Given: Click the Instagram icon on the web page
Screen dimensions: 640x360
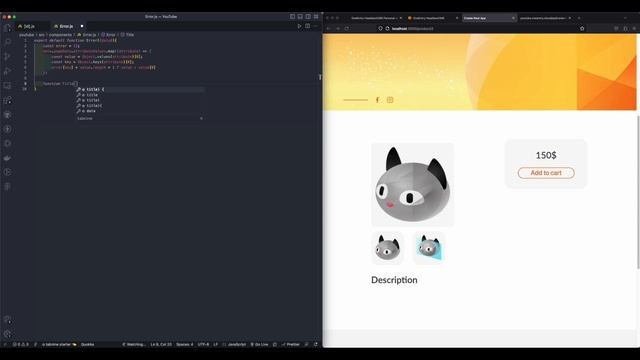Looking at the screenshot, I should tap(390, 100).
